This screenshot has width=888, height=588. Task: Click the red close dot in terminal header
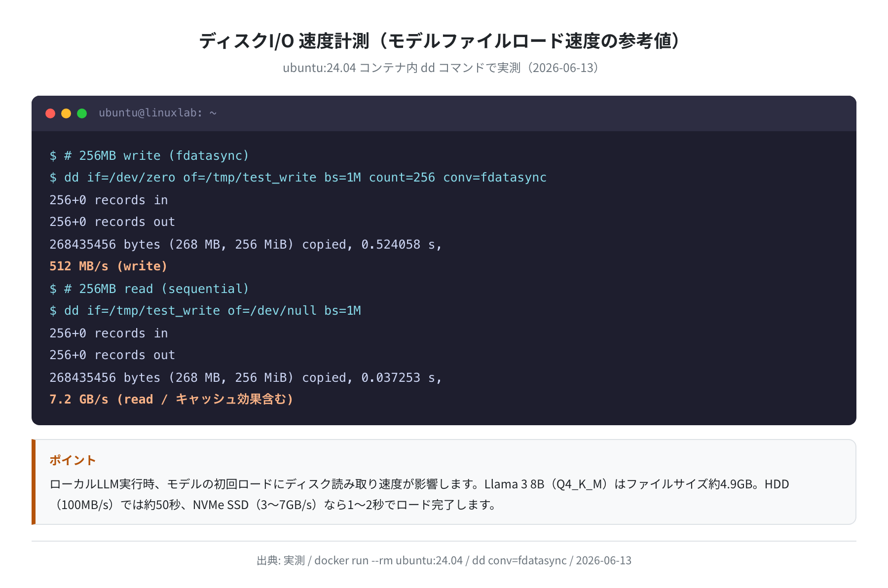click(x=50, y=113)
